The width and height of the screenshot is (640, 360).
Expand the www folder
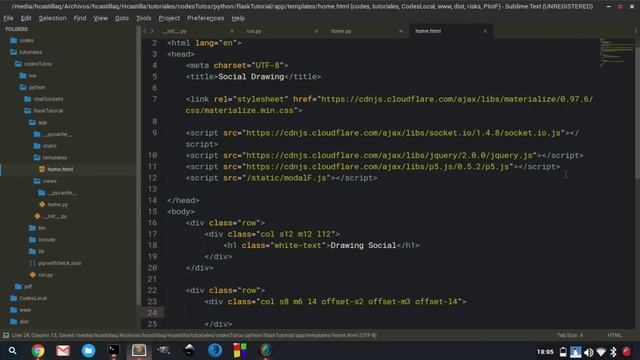coord(20,310)
